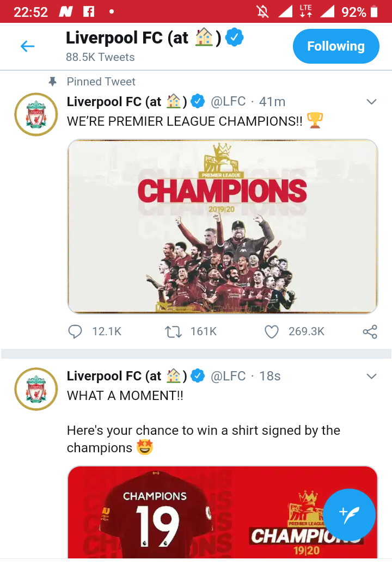This screenshot has width=392, height=566.
Task: Reply to the pinned champions tweet
Action: (75, 331)
